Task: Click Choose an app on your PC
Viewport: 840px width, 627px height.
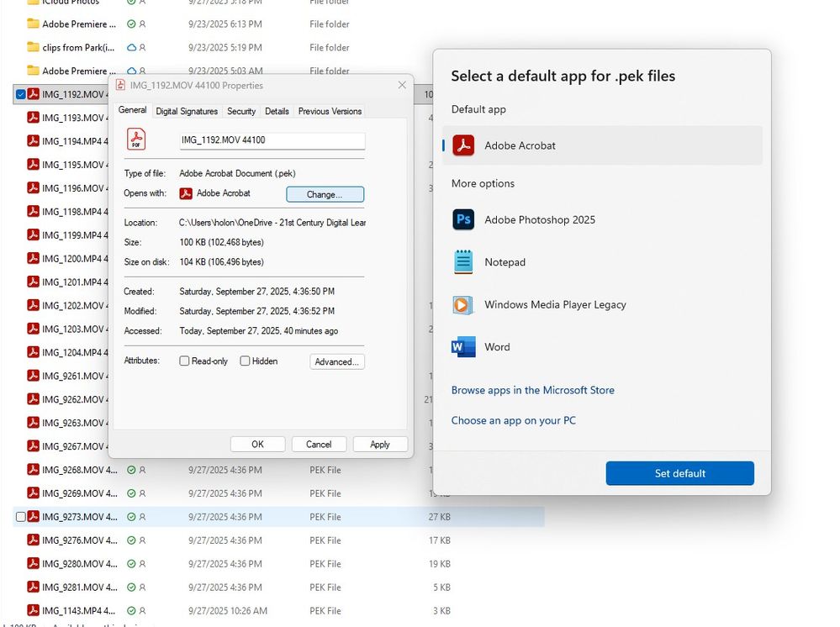Action: 513,420
